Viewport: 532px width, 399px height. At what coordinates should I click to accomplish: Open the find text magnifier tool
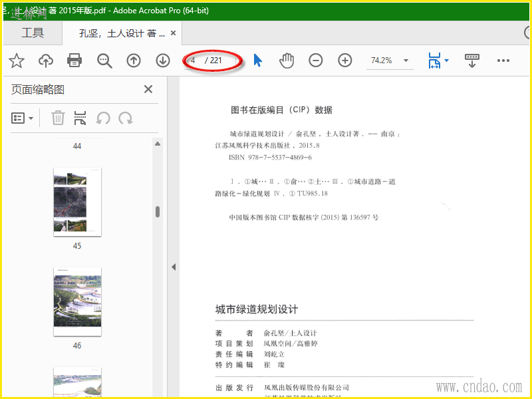(x=104, y=61)
